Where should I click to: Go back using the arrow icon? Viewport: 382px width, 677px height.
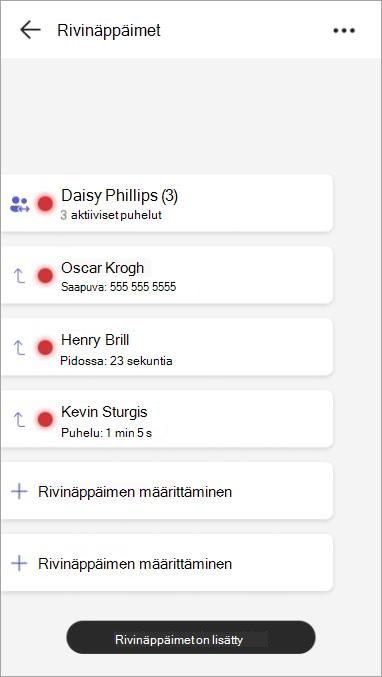point(30,30)
